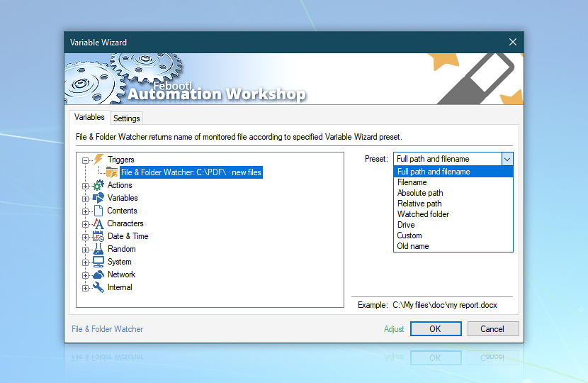Expand the Network tree node
Screen dimensions: 588x383
coord(86,275)
